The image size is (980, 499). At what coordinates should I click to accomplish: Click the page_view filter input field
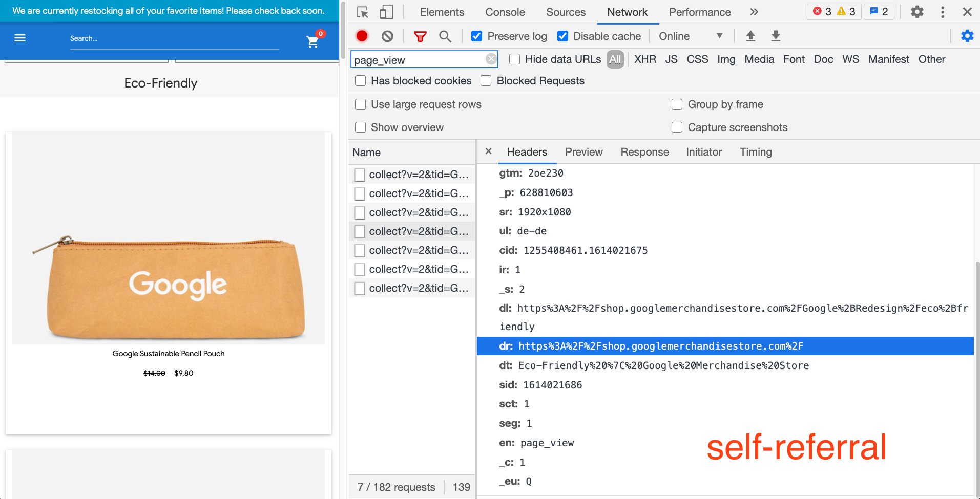point(418,60)
